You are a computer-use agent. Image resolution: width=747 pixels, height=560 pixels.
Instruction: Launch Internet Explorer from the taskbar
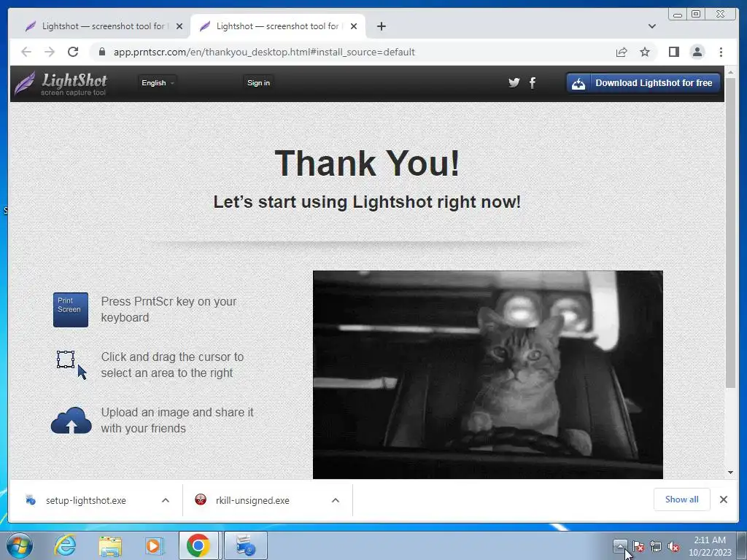(65, 545)
